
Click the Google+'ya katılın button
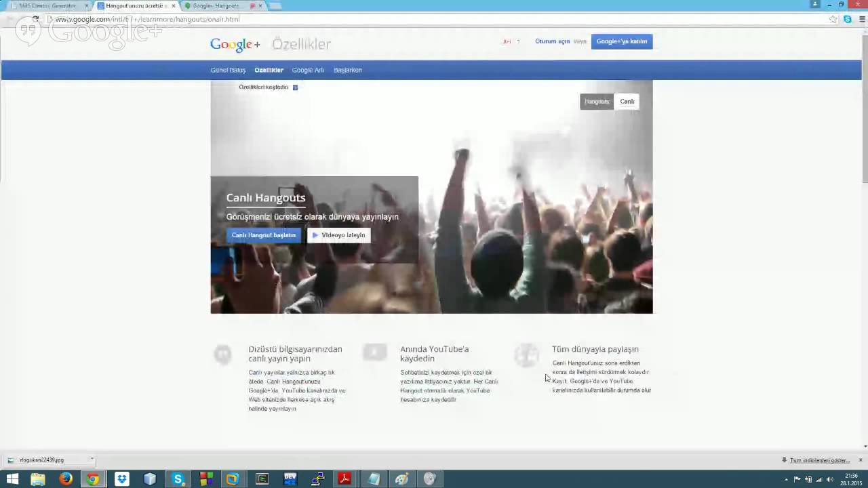pos(622,41)
